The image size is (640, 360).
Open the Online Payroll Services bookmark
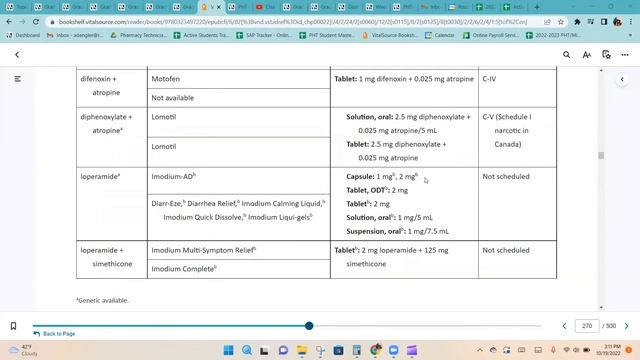[491, 36]
